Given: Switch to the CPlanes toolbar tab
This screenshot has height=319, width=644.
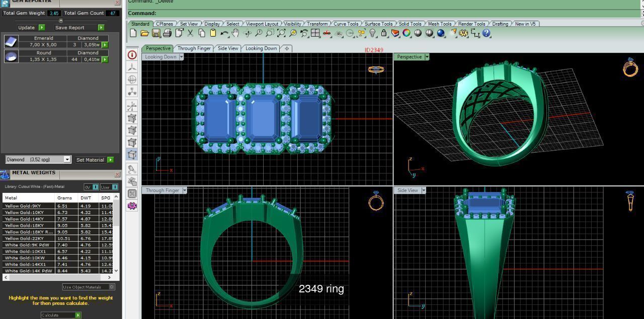Looking at the screenshot, I should 165,24.
